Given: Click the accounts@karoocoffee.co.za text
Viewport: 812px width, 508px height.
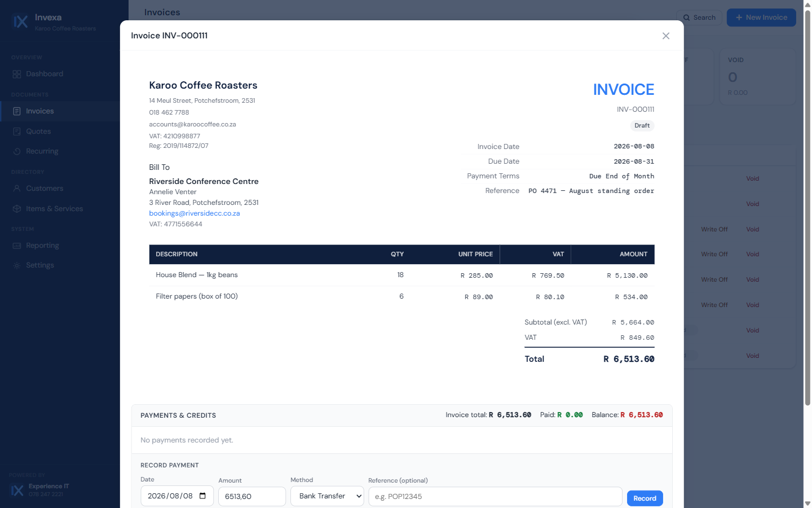Looking at the screenshot, I should [192, 124].
